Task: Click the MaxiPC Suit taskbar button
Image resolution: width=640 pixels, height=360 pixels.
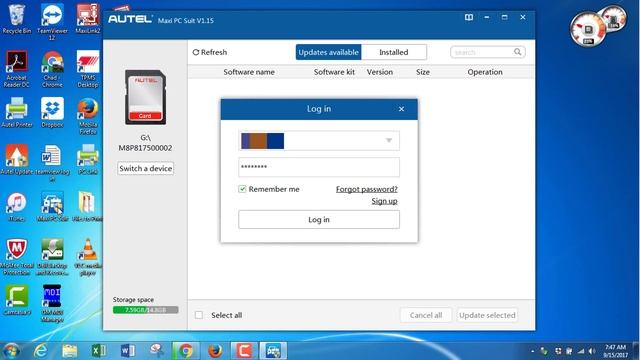Action: tap(273, 351)
